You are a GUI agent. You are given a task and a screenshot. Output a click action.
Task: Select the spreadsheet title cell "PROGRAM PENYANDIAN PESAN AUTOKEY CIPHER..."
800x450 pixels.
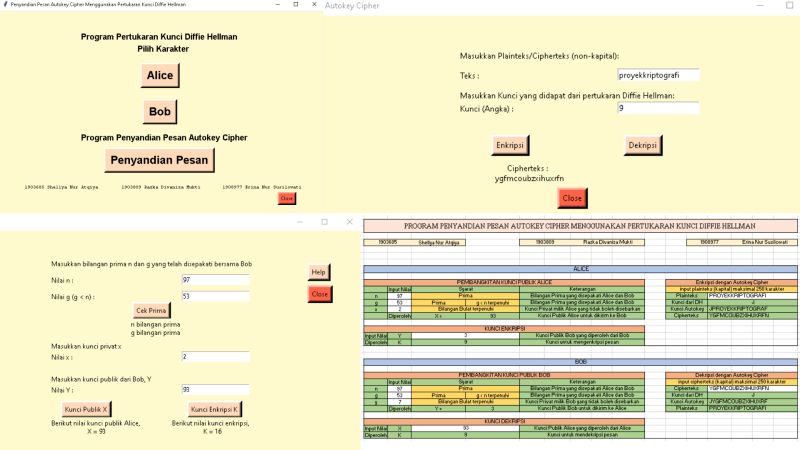coord(580,226)
